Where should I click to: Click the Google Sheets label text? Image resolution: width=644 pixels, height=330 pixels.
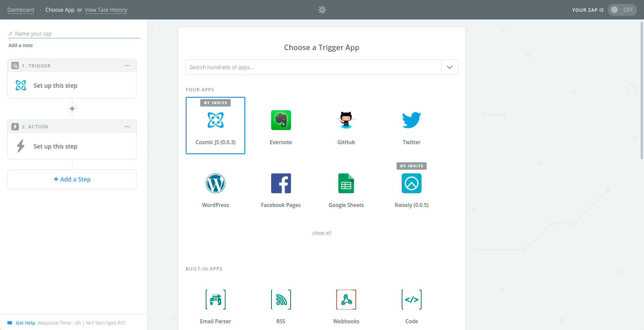[346, 205]
